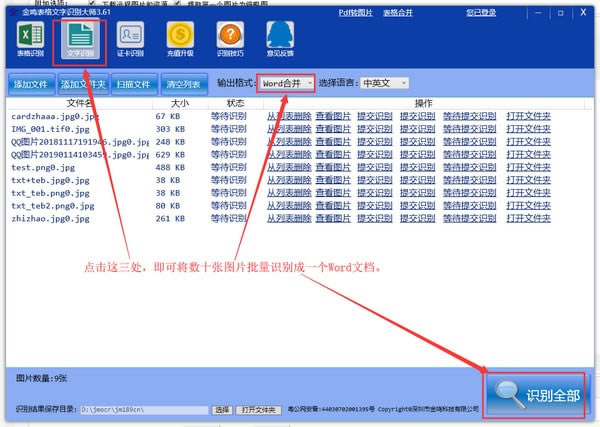Click the 选择 button beside save path

point(222,410)
